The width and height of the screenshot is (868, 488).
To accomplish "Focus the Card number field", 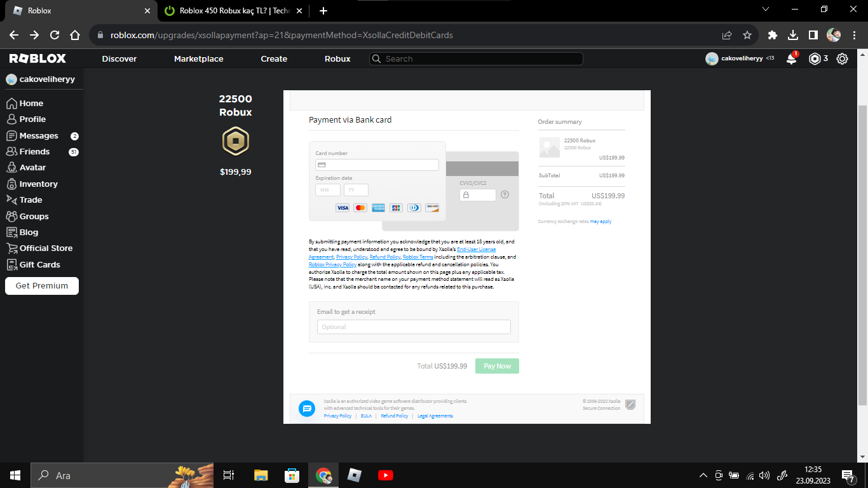I will click(x=377, y=165).
